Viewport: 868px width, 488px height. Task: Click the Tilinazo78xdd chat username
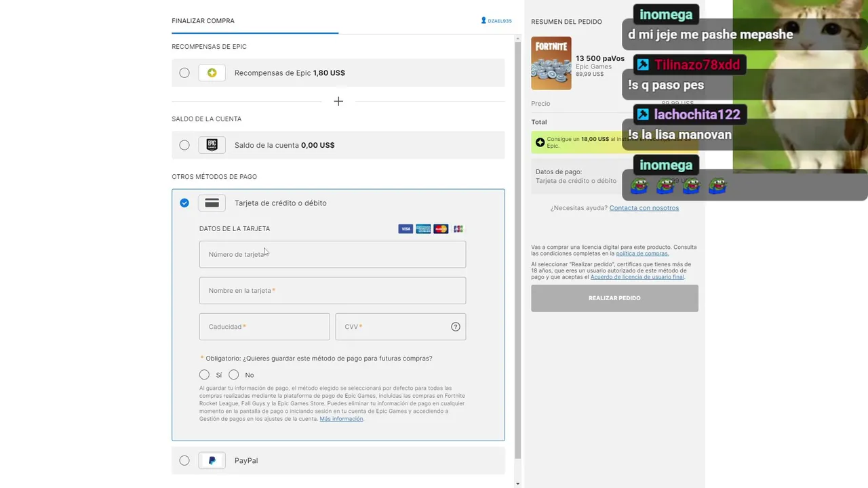point(697,64)
